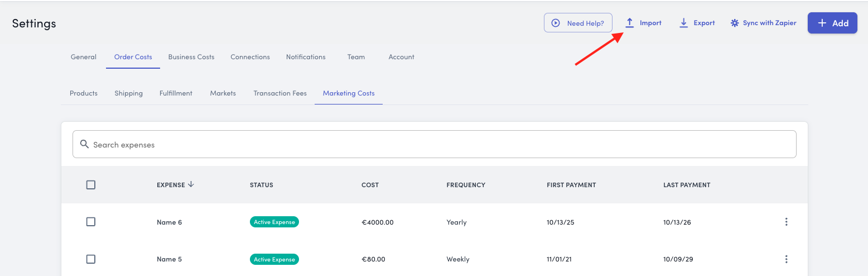Open the Connections settings tab
The image size is (868, 276).
(250, 57)
